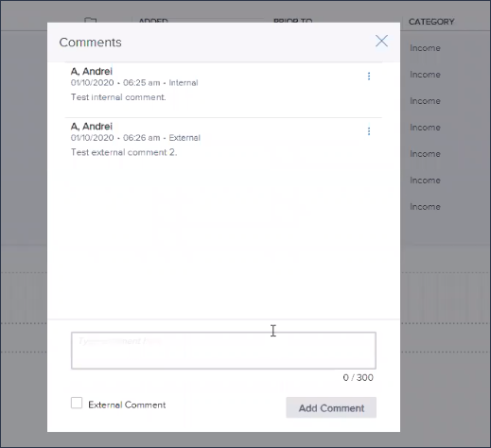Screen dimensions: 491x448
Task: Tick the External Comment checkbox
Action: (x=77, y=403)
